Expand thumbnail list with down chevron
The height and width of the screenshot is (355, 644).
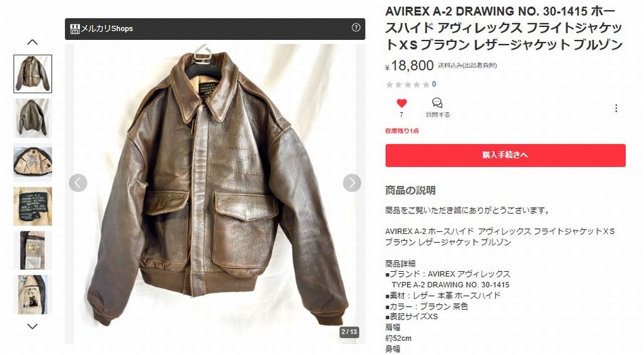point(32,326)
